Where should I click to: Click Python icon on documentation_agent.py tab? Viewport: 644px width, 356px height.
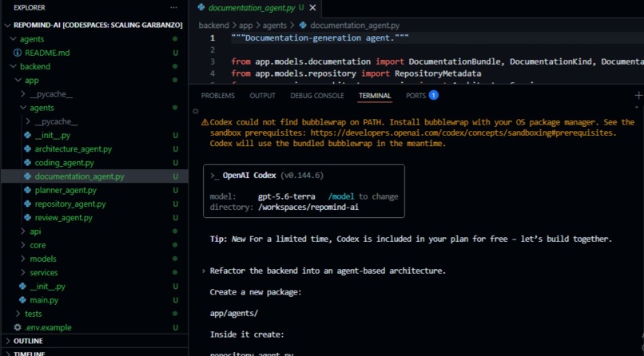click(x=201, y=7)
